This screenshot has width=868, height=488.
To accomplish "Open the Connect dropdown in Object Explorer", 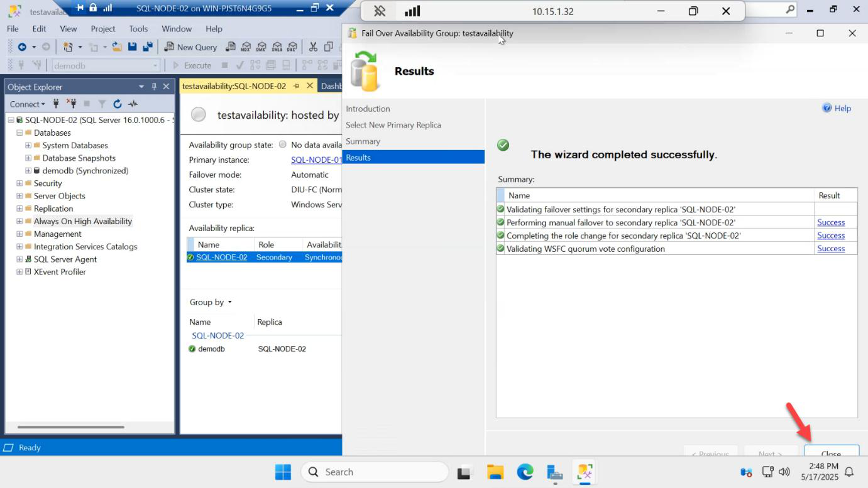I will (28, 104).
